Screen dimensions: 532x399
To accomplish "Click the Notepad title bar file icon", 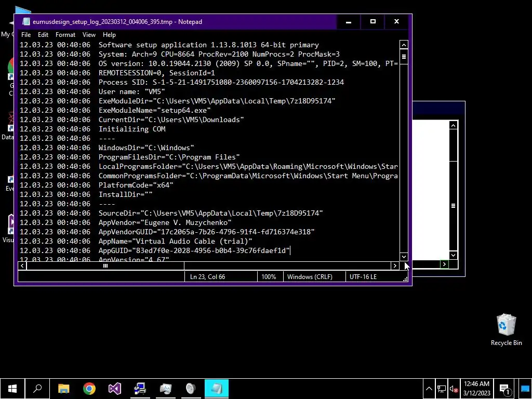I will tap(26, 22).
